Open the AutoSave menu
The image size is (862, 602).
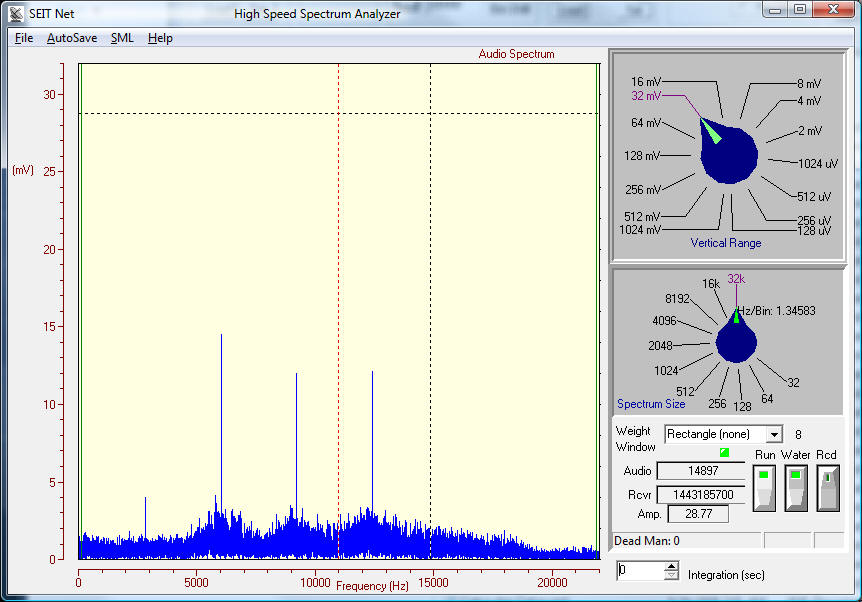point(72,38)
